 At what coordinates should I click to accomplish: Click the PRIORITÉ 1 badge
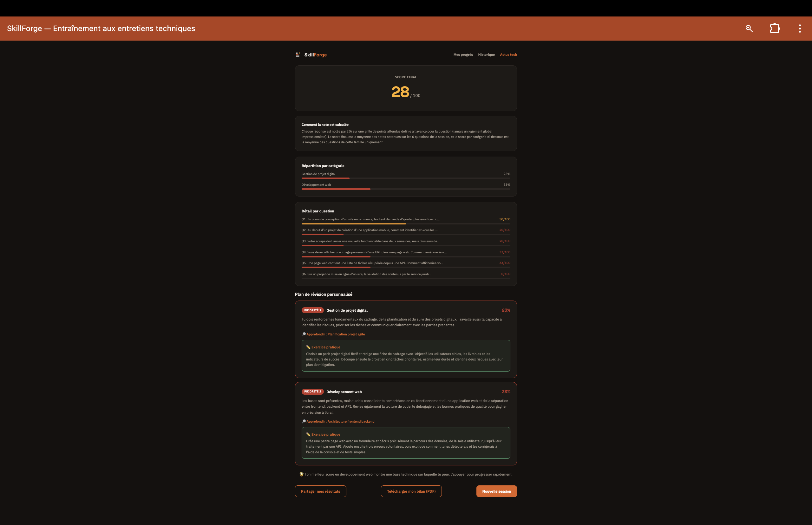point(312,310)
